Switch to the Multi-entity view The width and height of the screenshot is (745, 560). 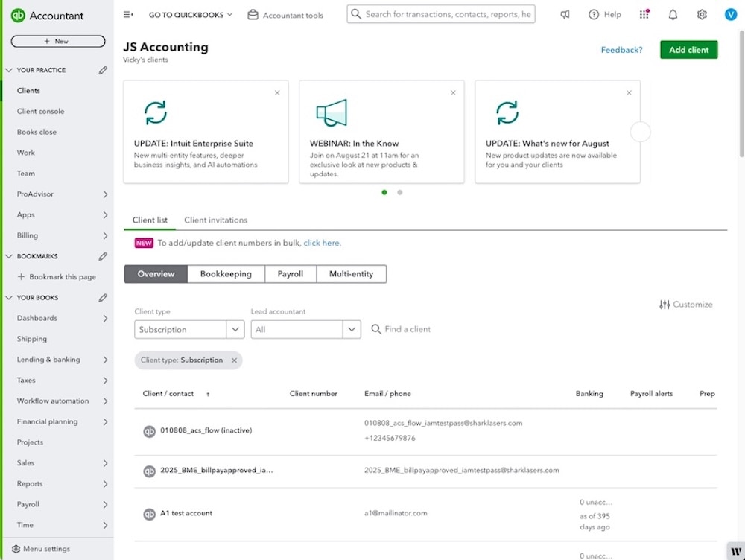[352, 273]
